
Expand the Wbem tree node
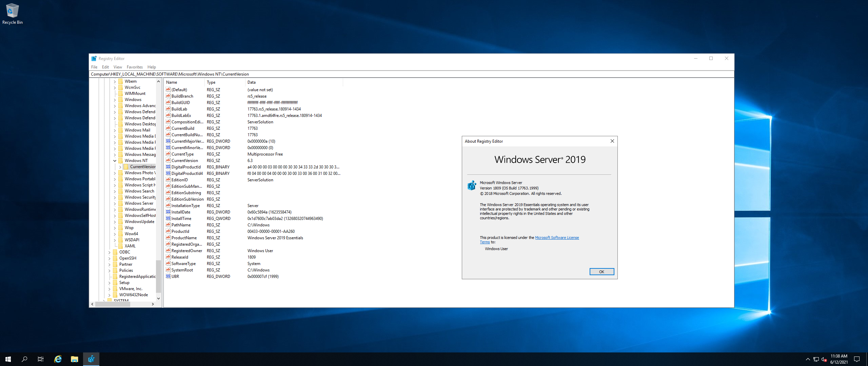pos(115,81)
